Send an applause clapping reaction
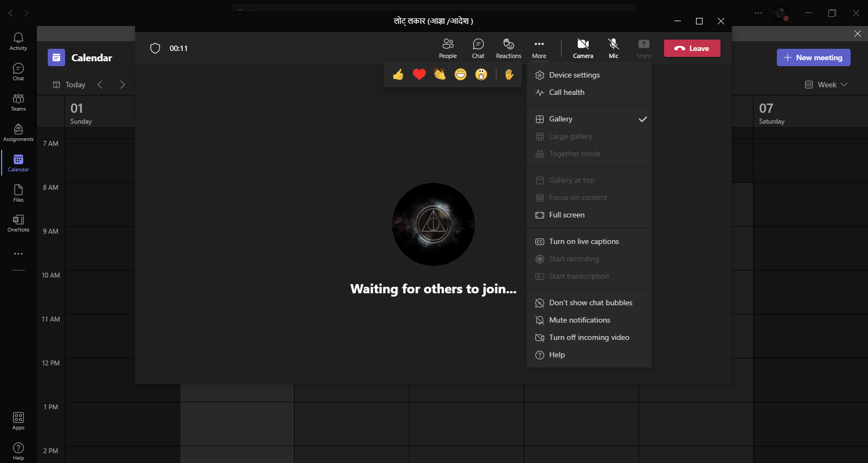Viewport: 868px width, 463px height. 440,74
